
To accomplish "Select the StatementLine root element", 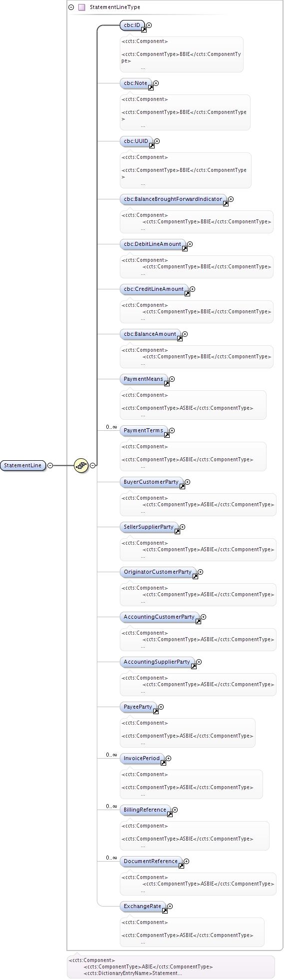I will [x=23, y=465].
